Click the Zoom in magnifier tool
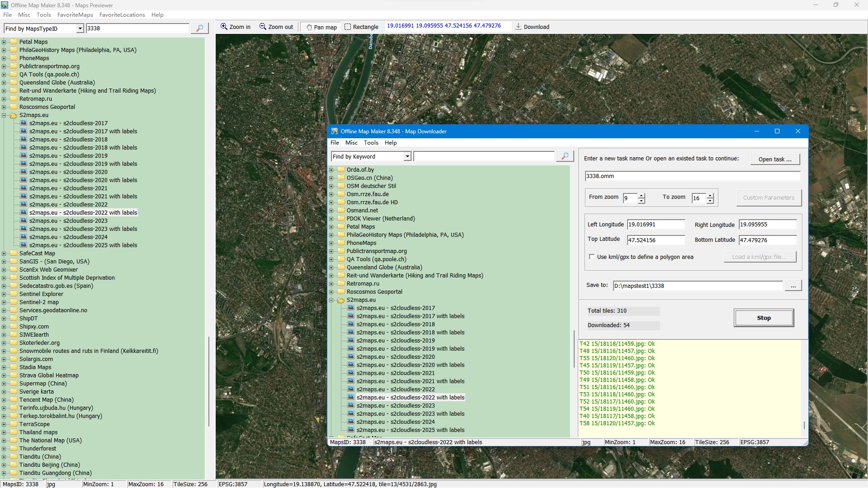This screenshot has width=868, height=488. (x=235, y=27)
